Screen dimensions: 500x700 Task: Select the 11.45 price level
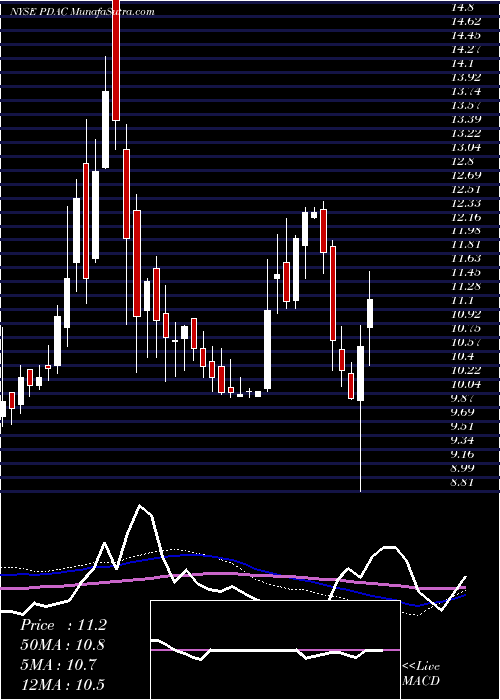(466, 272)
